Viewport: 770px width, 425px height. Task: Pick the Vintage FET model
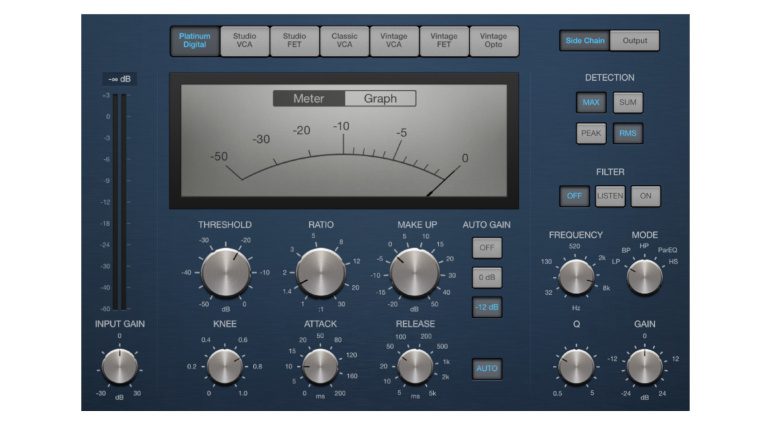[x=444, y=41]
